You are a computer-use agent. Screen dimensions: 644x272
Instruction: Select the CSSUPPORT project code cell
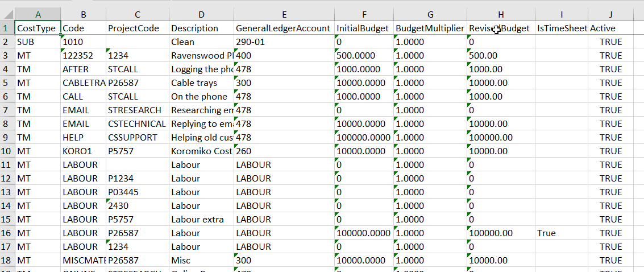pyautogui.click(x=138, y=137)
